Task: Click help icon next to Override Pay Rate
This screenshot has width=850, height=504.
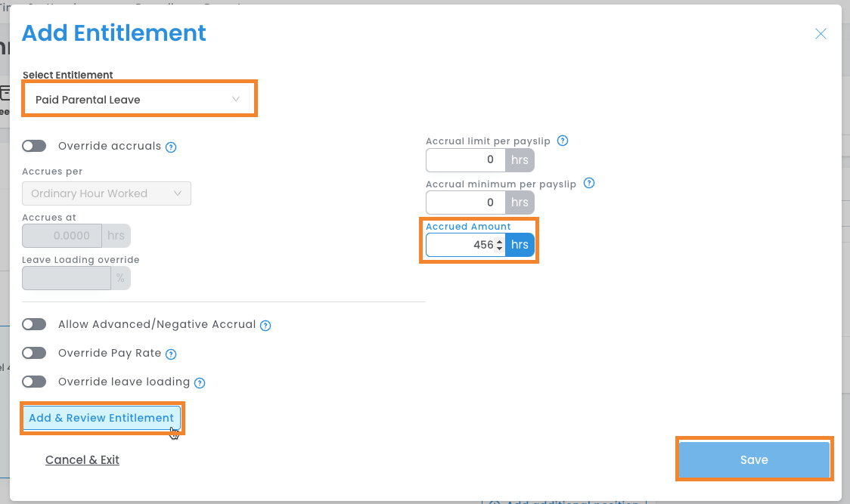Action: [x=171, y=354]
